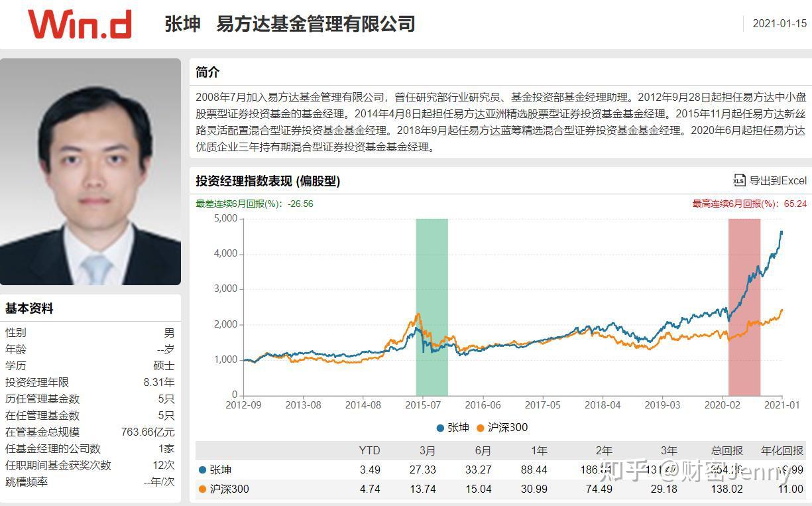Click the 年化回报 column header

tap(782, 451)
